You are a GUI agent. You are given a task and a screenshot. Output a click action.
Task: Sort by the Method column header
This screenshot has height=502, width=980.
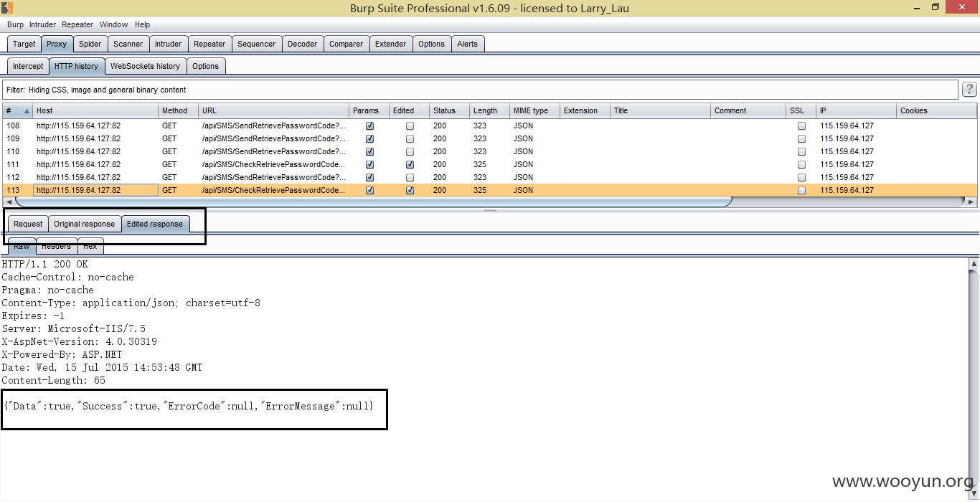click(x=178, y=110)
